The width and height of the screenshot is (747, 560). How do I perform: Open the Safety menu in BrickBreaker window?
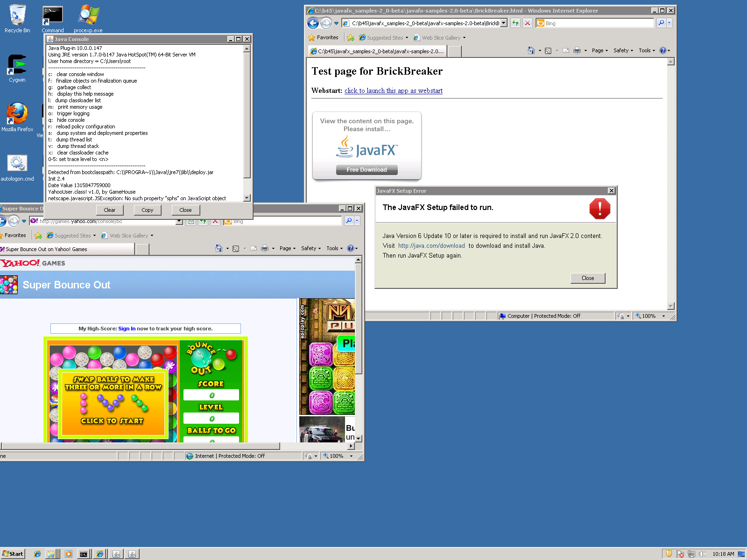click(623, 50)
